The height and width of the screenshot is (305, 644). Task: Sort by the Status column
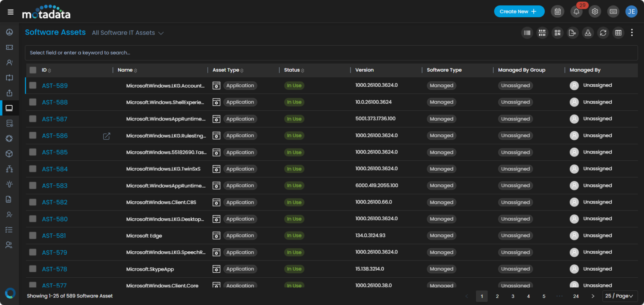pos(294,70)
